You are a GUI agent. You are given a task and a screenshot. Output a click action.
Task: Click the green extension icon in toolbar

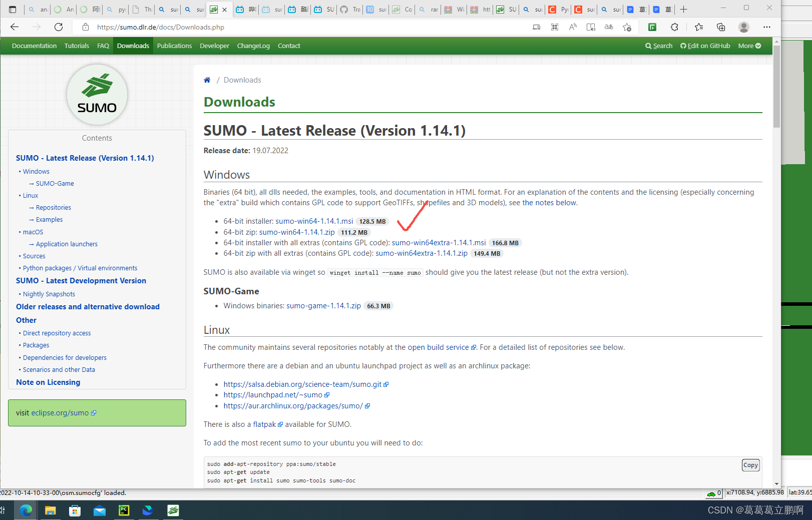click(652, 27)
